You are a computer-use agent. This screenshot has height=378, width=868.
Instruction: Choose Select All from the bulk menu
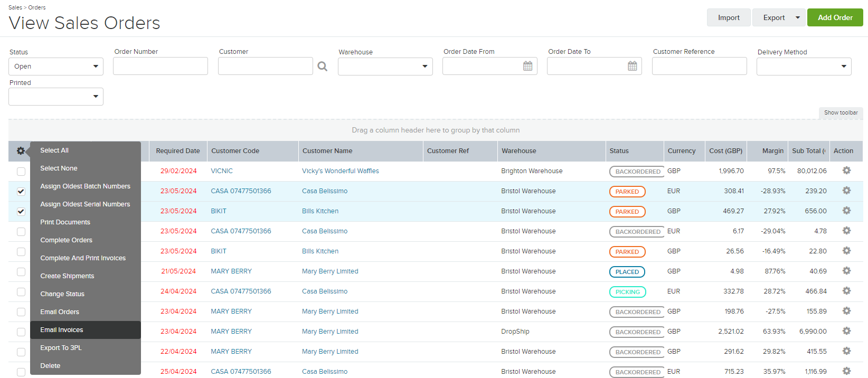(x=86, y=150)
